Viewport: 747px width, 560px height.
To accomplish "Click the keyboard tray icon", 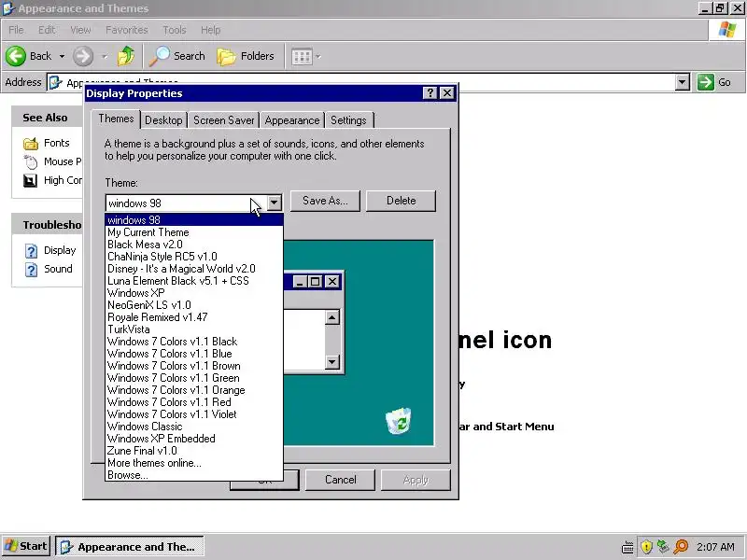I will click(627, 547).
